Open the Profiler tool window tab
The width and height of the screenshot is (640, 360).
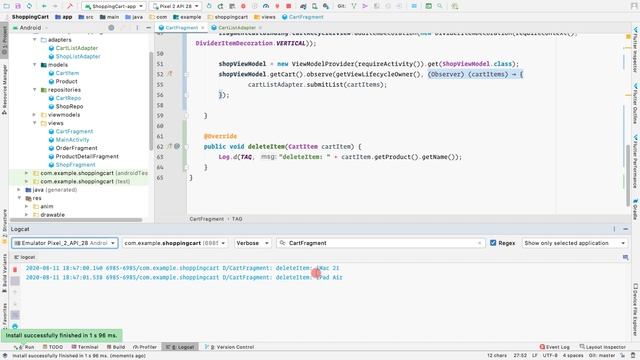click(145, 347)
